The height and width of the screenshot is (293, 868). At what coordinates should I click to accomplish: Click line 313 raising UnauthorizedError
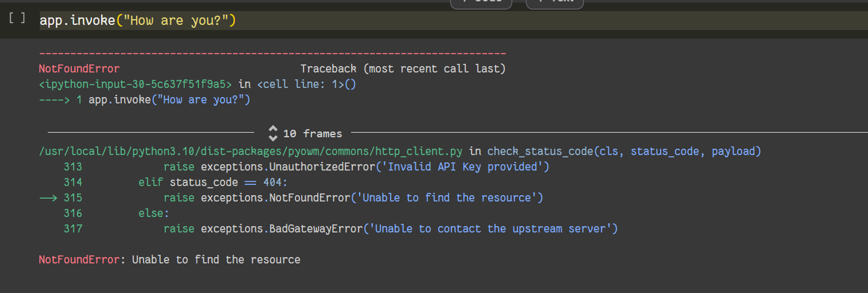[x=306, y=167]
